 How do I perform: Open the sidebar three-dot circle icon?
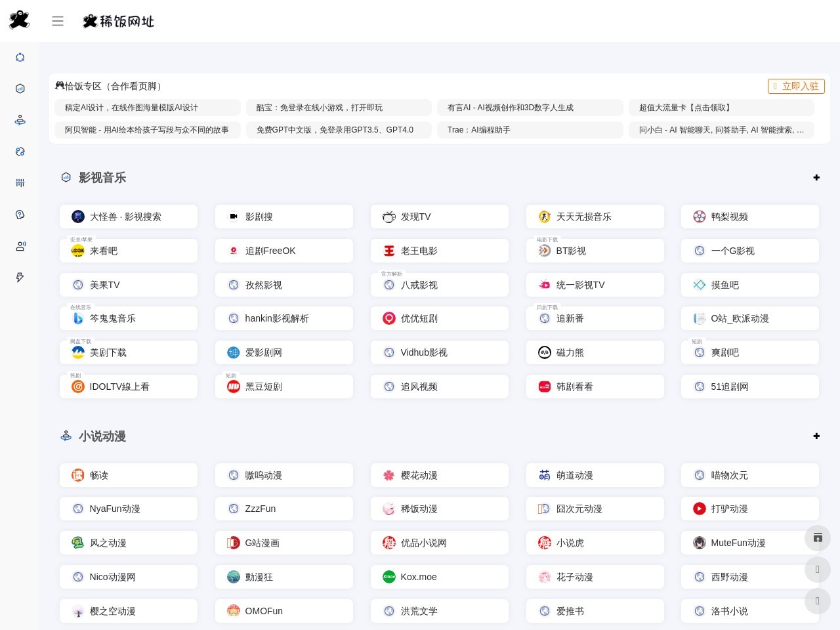20,57
